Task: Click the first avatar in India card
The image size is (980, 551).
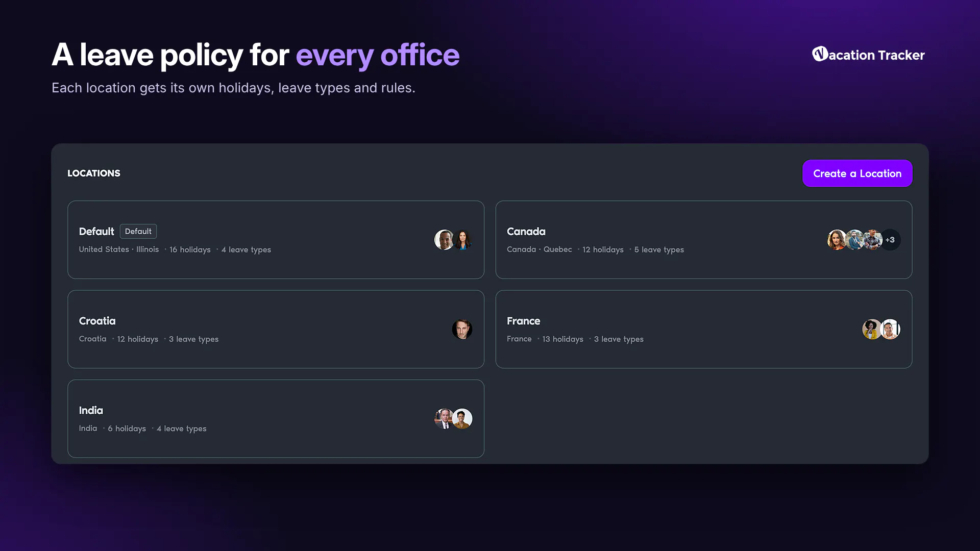Action: (x=444, y=419)
